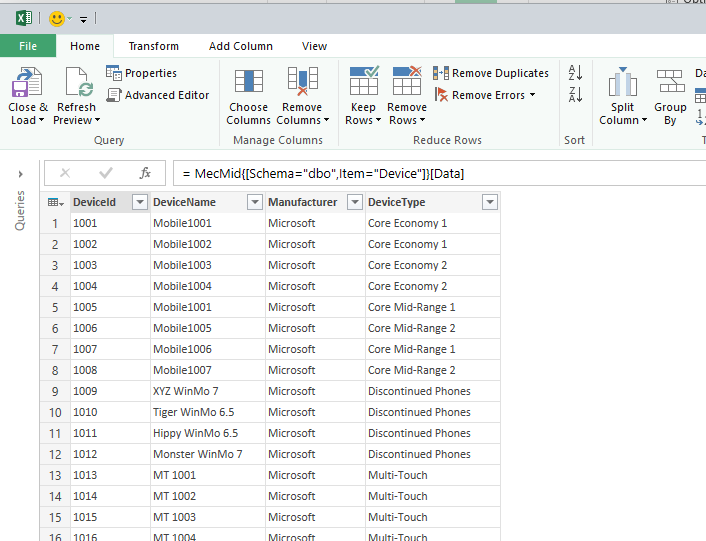Select the DeviceId column header

[95, 202]
